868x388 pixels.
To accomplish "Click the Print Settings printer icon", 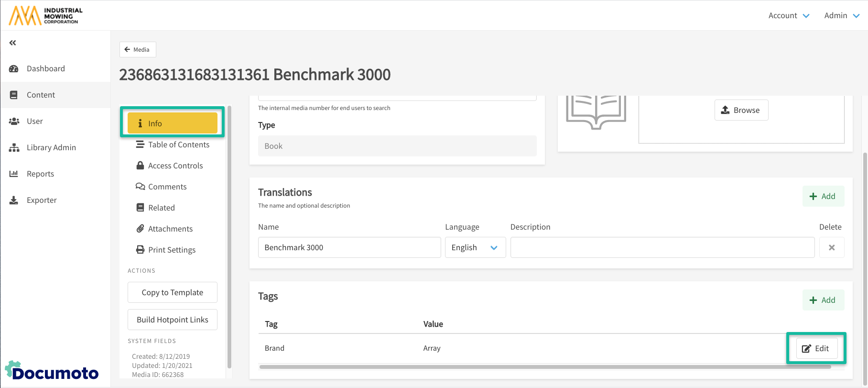I will point(140,250).
